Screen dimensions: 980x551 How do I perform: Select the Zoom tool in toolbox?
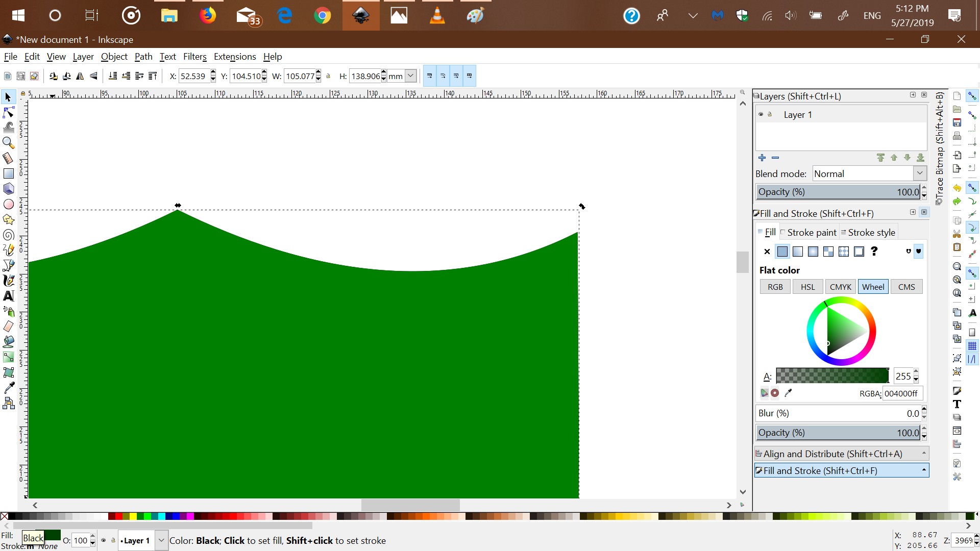[x=9, y=143]
